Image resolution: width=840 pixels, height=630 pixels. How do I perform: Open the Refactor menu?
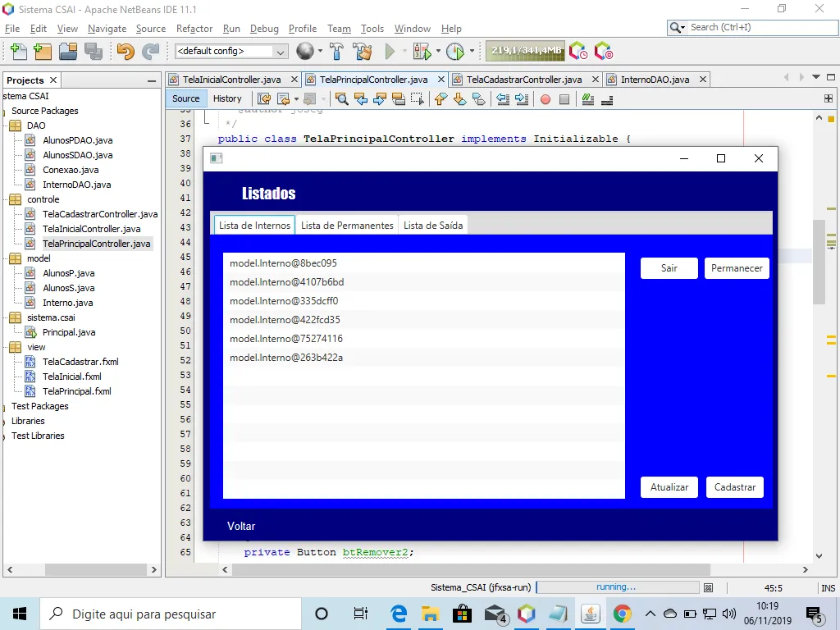coord(194,29)
